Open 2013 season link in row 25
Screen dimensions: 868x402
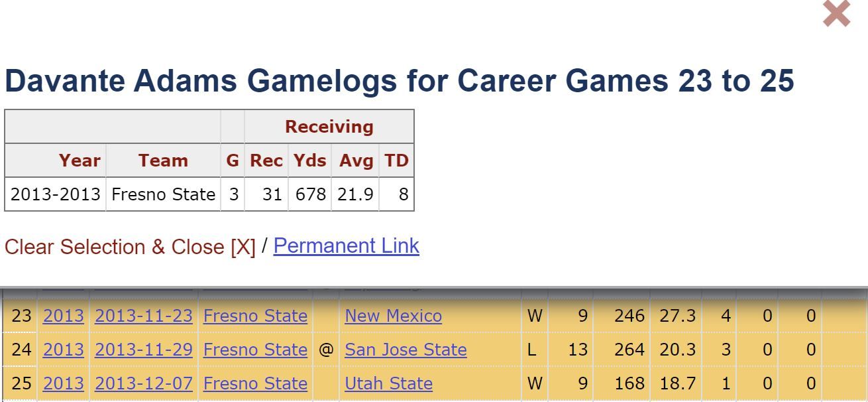(x=64, y=383)
